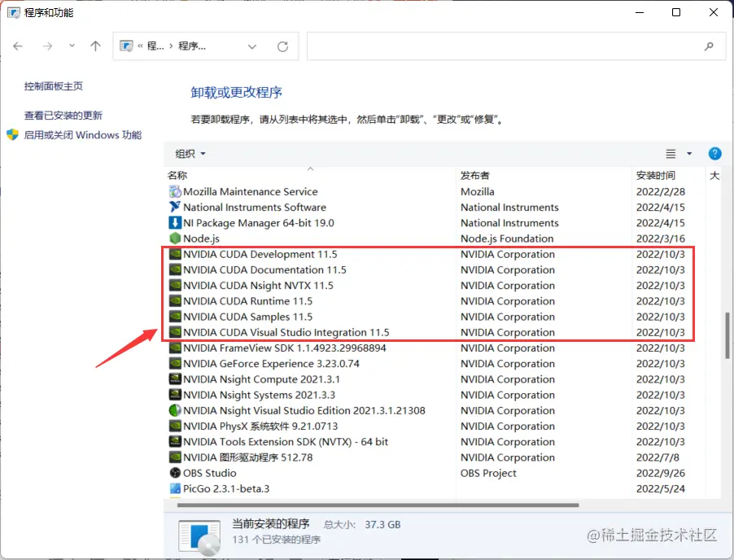Image resolution: width=734 pixels, height=560 pixels.
Task: Click install date 2022/7/8
Action: [x=658, y=457]
